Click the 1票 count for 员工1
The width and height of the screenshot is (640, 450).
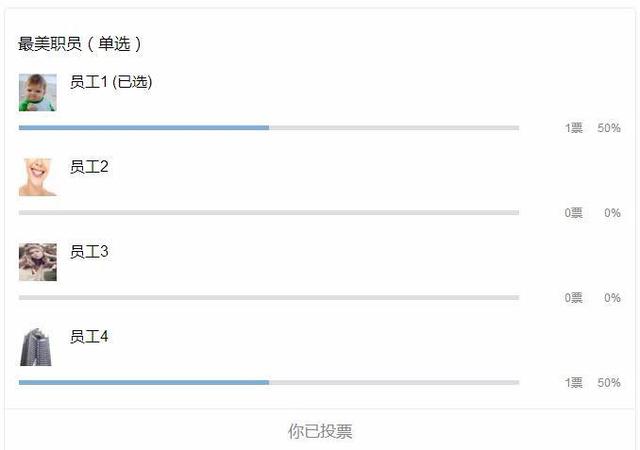point(573,128)
